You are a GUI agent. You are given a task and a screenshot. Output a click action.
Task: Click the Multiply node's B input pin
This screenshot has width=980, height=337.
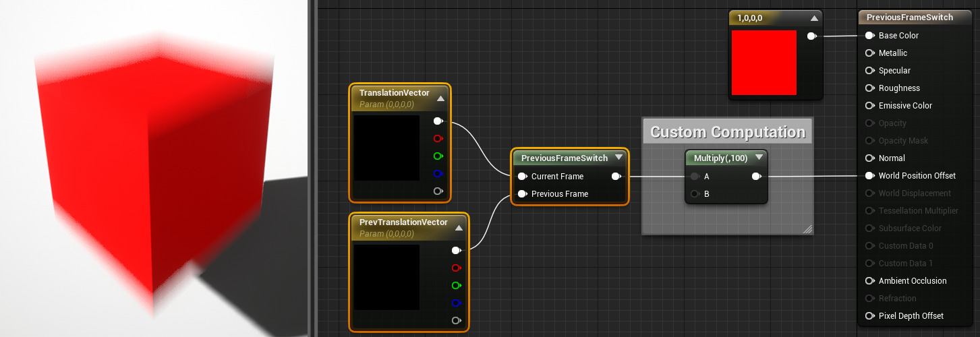click(695, 194)
